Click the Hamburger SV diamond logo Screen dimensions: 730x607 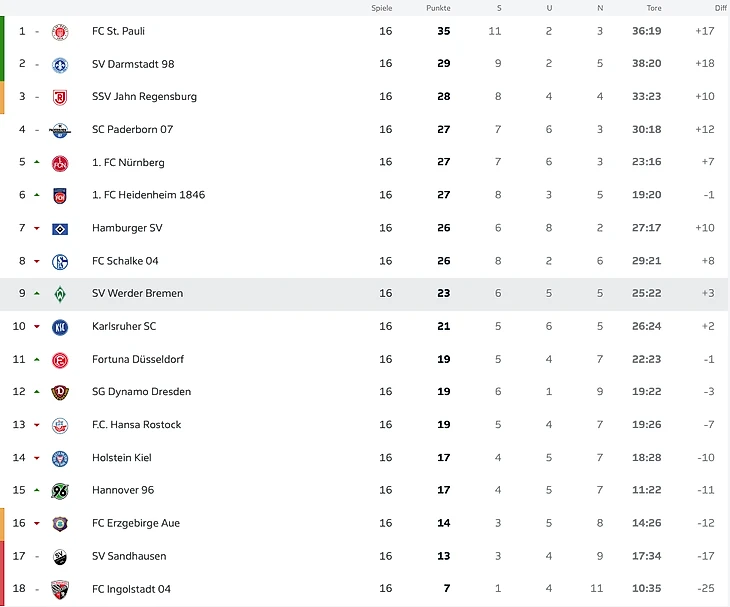(x=60, y=229)
